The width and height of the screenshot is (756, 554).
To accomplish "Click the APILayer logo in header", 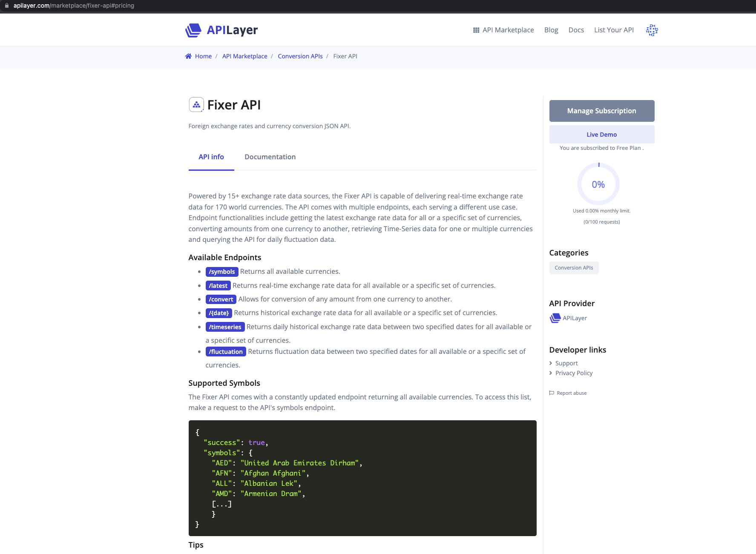I will (221, 30).
